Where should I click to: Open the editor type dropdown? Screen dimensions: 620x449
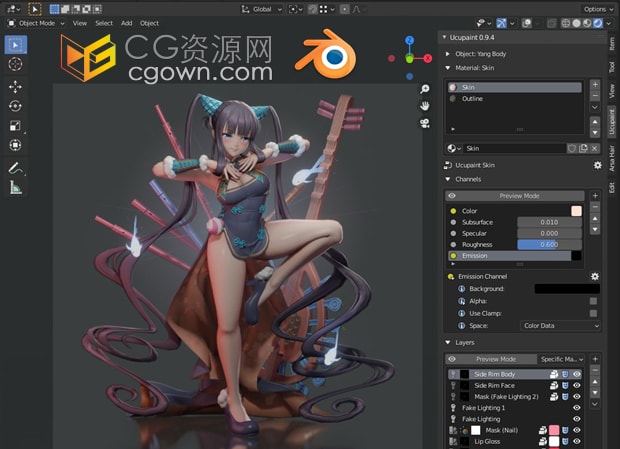point(13,9)
